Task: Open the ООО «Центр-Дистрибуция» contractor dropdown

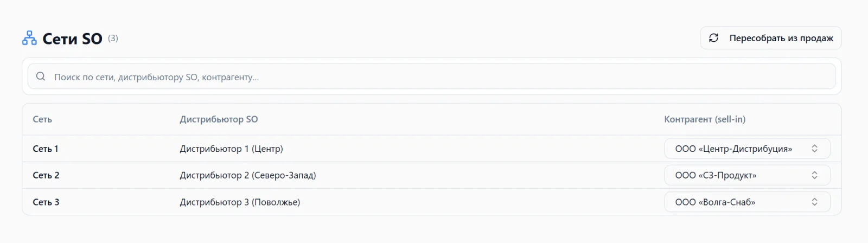Action: (747, 149)
